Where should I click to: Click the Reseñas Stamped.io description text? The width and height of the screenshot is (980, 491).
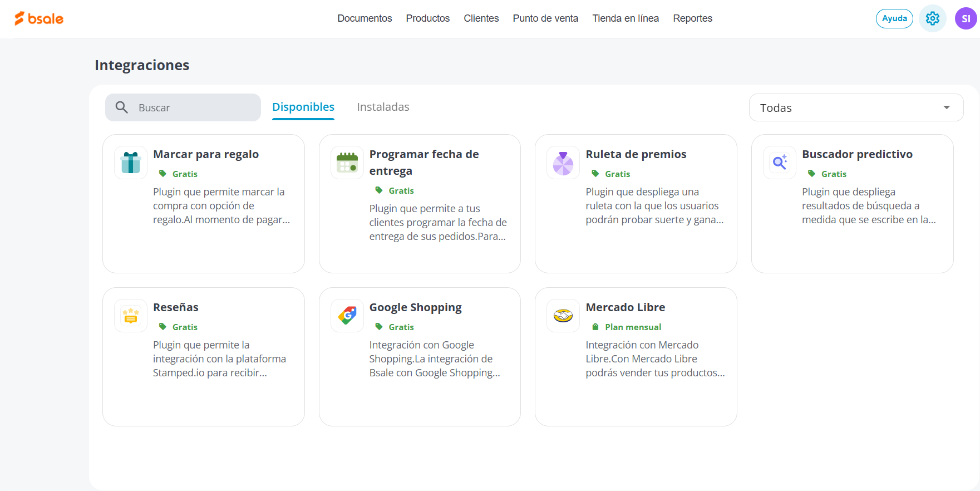pyautogui.click(x=219, y=359)
